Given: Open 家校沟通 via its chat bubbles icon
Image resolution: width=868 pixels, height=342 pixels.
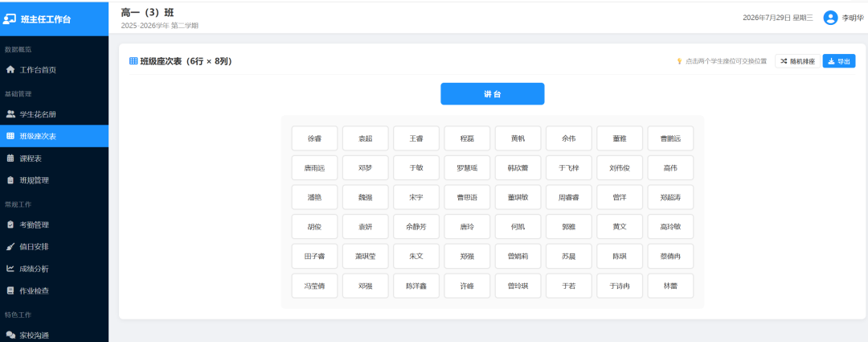Looking at the screenshot, I should pyautogui.click(x=10, y=335).
